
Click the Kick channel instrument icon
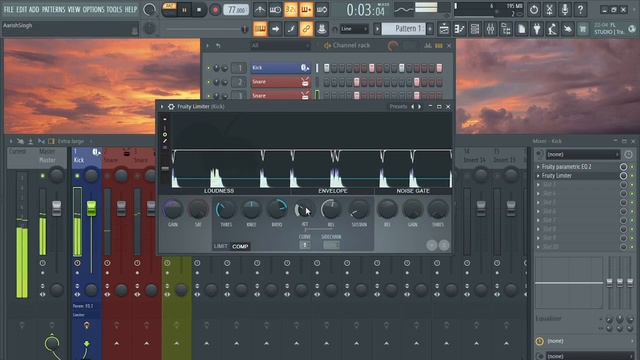[304, 68]
